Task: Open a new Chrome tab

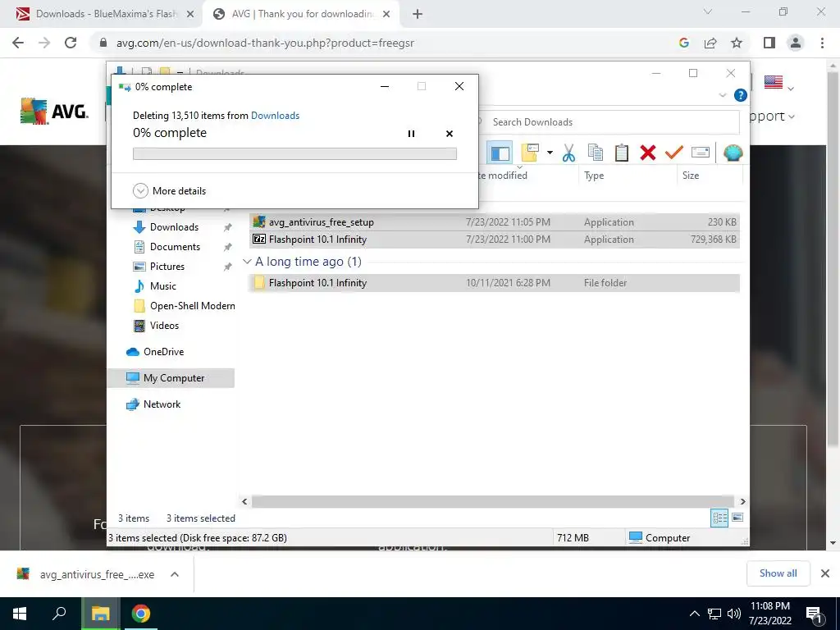Action: coord(418,15)
